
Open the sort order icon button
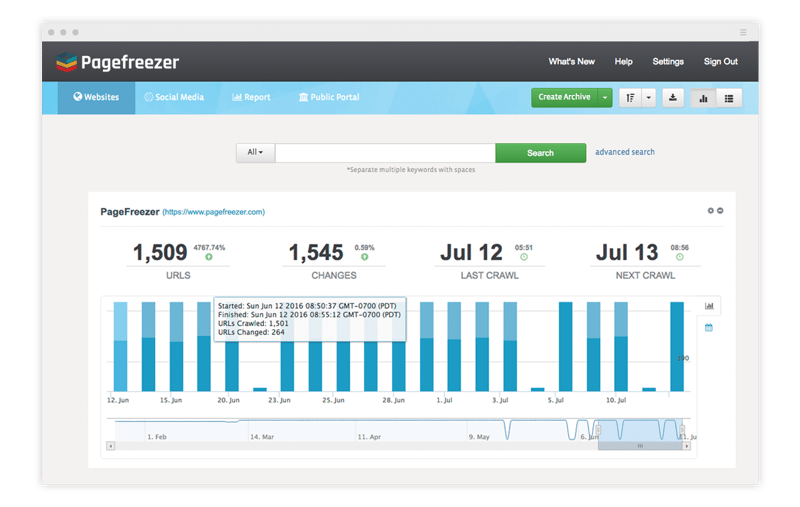630,97
